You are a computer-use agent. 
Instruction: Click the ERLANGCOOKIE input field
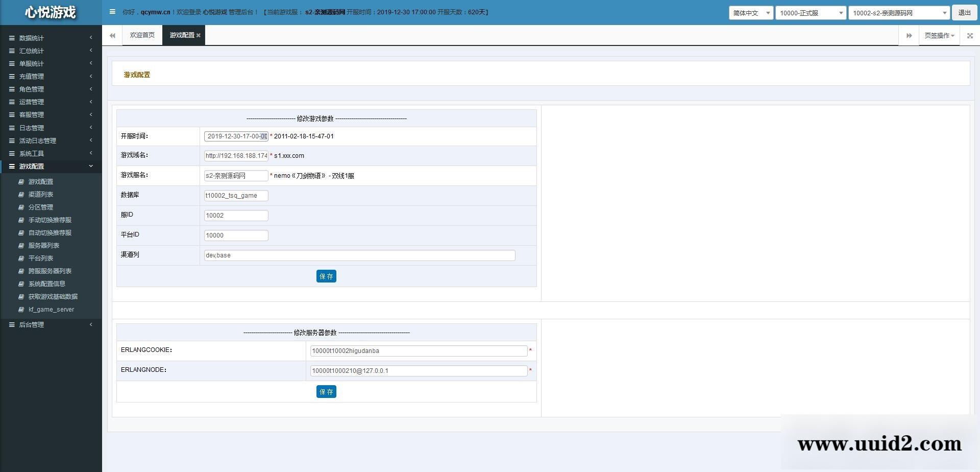coord(419,351)
